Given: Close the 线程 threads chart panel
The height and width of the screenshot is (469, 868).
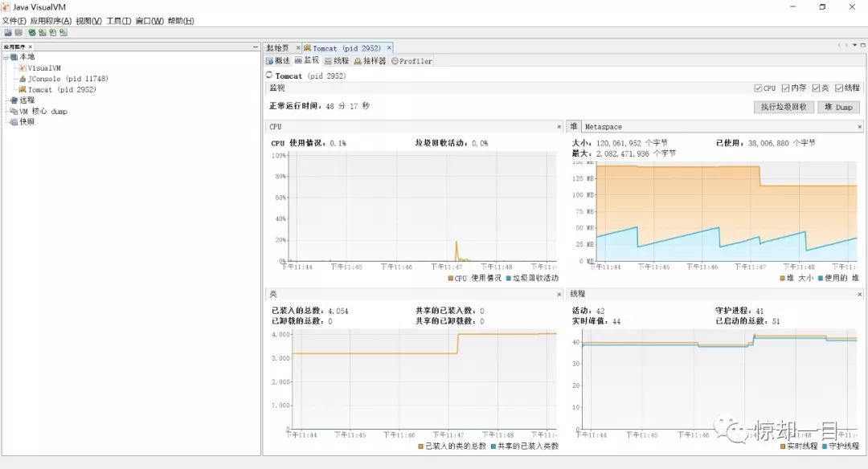Looking at the screenshot, I should [x=860, y=294].
